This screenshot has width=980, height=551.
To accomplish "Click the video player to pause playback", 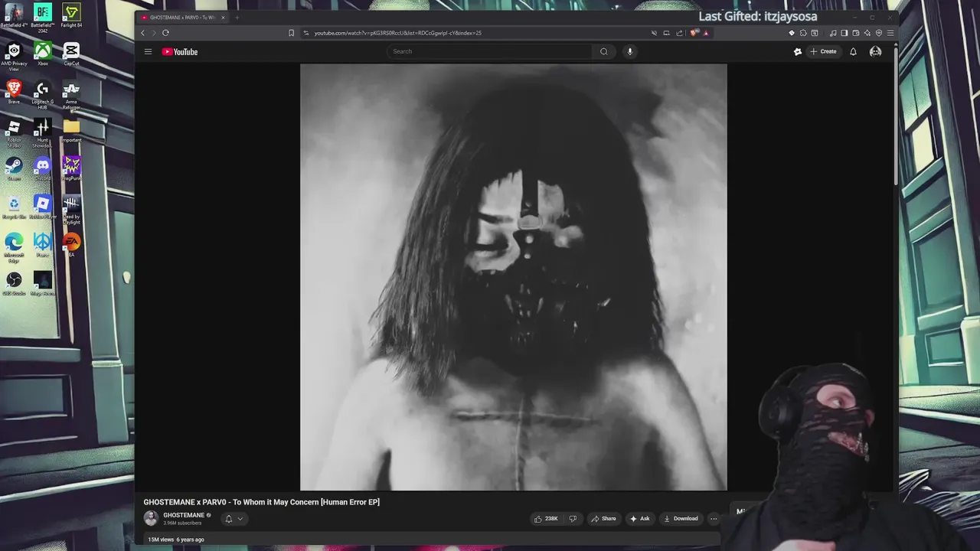I will pos(513,276).
